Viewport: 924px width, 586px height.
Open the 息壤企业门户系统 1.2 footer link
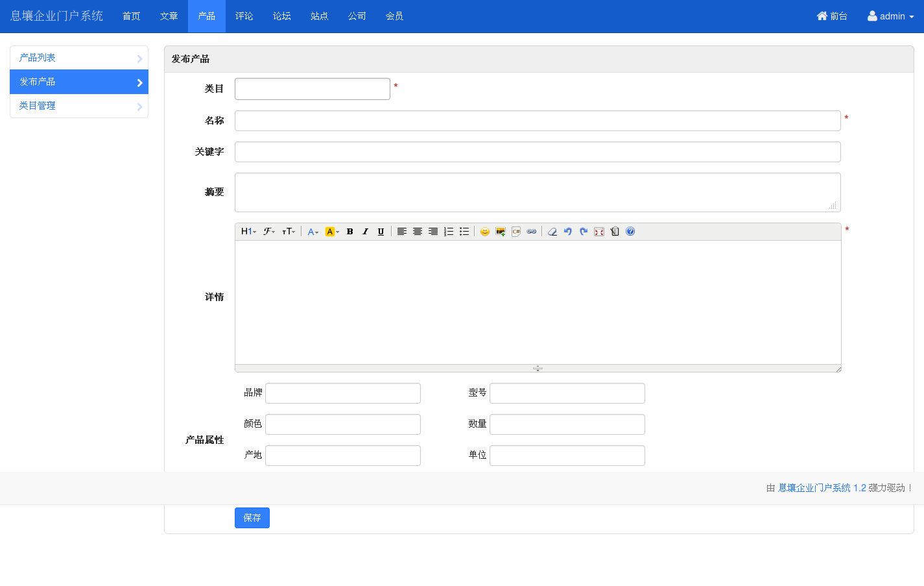click(x=822, y=488)
